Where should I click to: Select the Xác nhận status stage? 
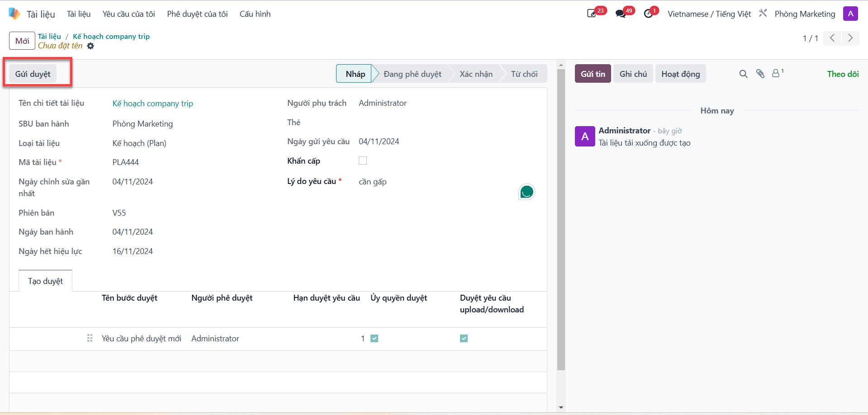[x=476, y=74]
